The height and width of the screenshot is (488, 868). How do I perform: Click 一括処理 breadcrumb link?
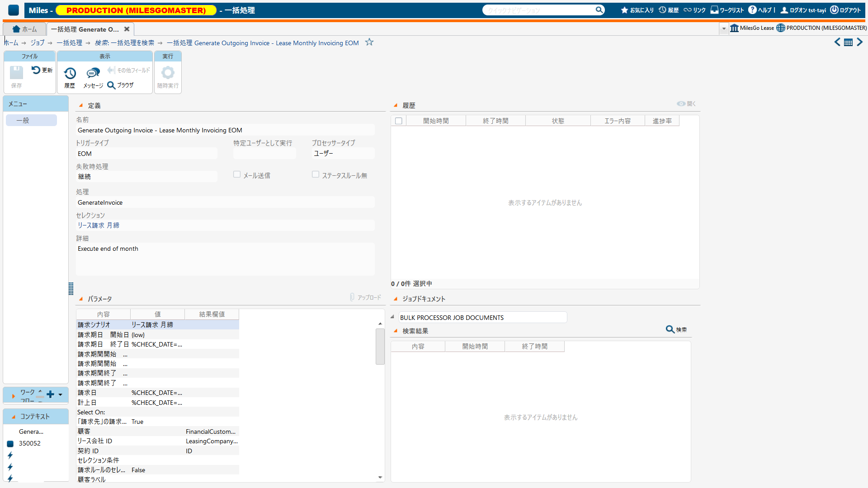click(69, 43)
